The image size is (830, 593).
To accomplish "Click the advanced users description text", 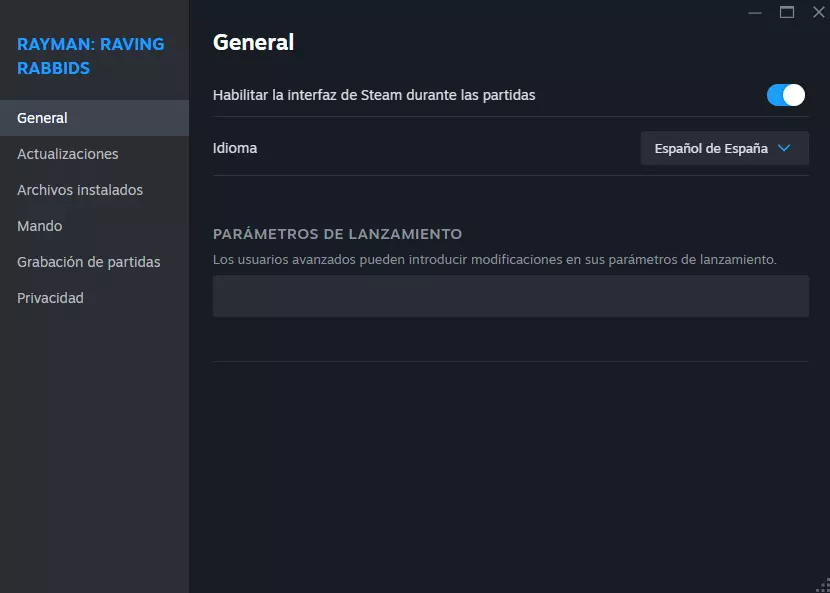I will tap(494, 260).
